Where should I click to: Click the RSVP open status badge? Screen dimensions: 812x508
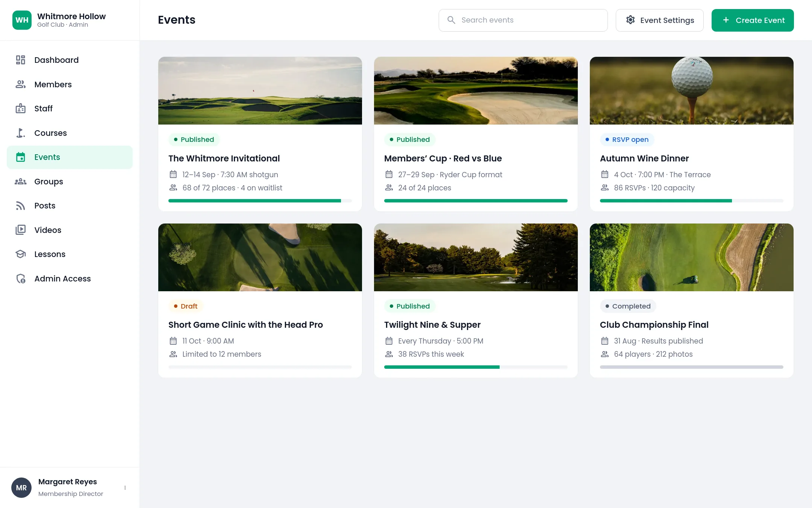[627, 140]
